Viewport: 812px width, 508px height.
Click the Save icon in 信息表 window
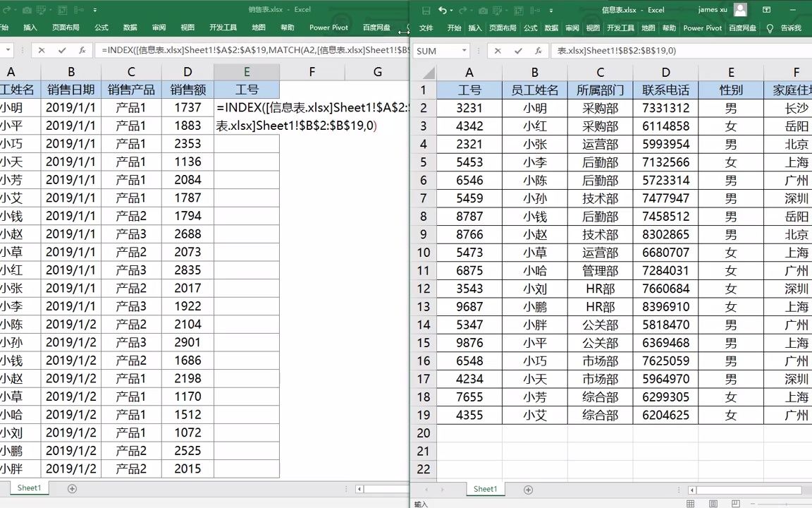click(x=426, y=10)
